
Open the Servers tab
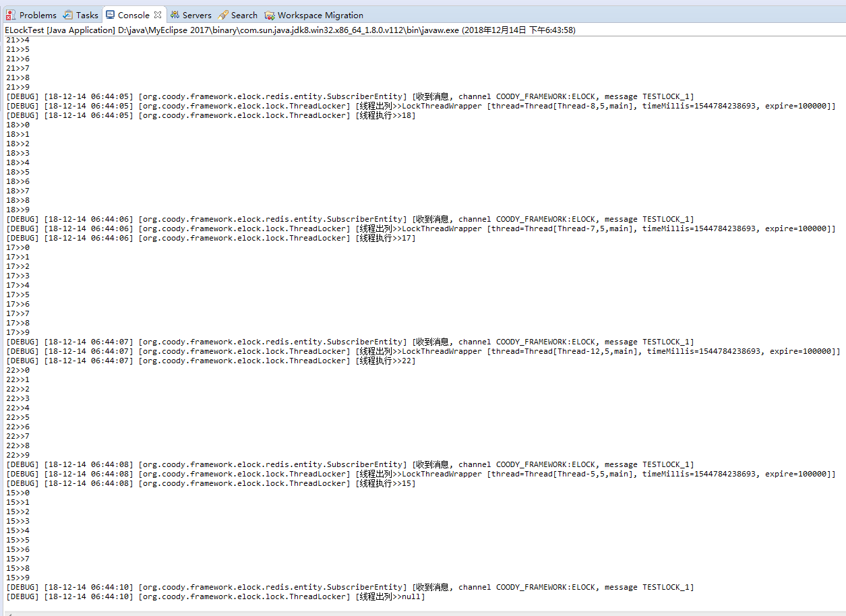coord(191,15)
